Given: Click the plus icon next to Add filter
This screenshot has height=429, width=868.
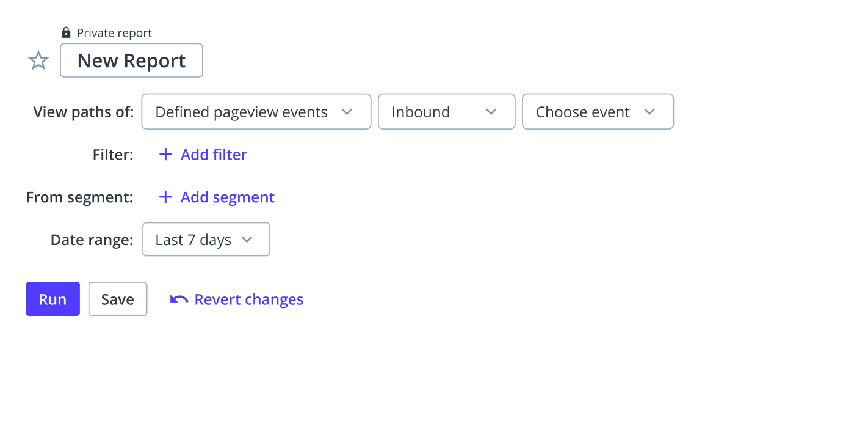Looking at the screenshot, I should click(165, 155).
